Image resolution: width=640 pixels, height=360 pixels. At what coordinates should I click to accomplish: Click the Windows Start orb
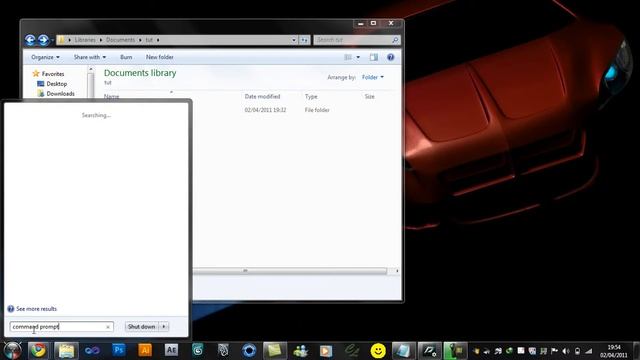click(12, 350)
